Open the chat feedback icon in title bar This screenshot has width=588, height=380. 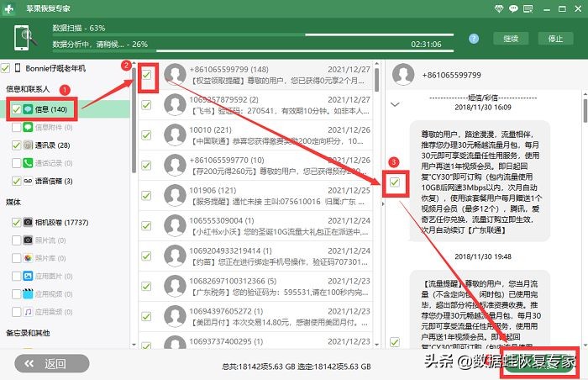[x=513, y=8]
